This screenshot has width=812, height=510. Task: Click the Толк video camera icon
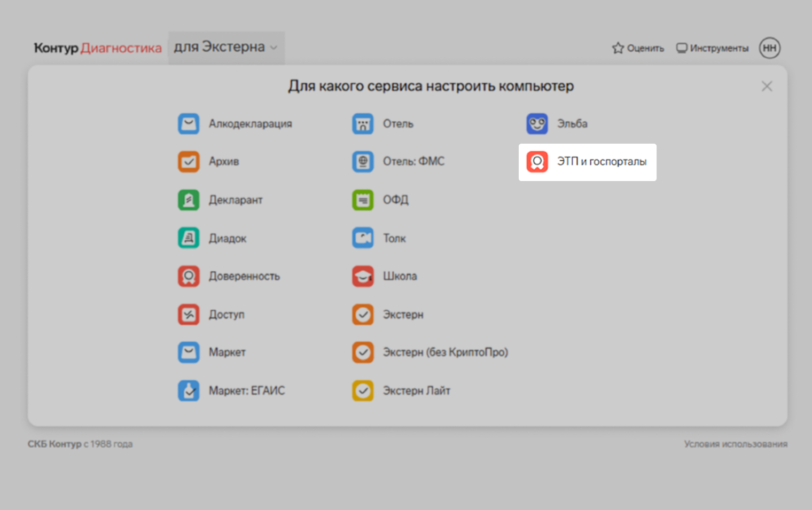coord(363,238)
